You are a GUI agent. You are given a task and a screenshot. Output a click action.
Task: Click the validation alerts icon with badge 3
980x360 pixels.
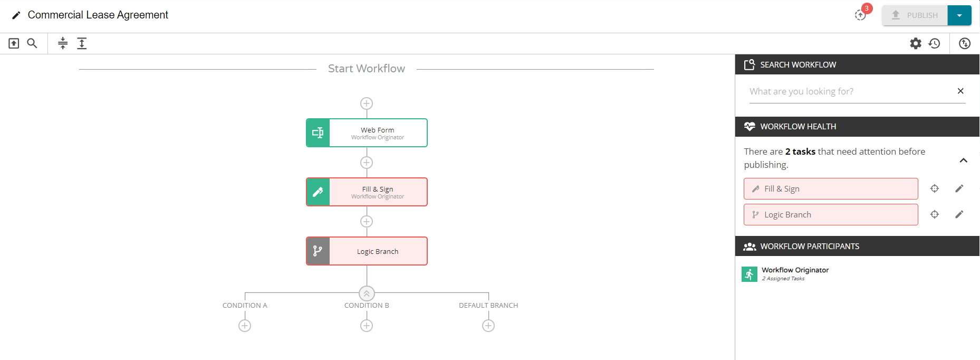click(860, 15)
